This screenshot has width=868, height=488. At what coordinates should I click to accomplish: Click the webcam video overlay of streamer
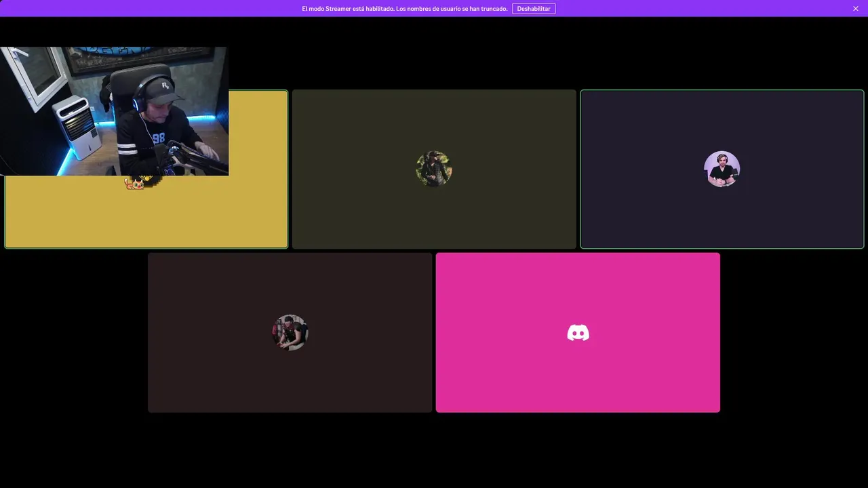tap(114, 111)
